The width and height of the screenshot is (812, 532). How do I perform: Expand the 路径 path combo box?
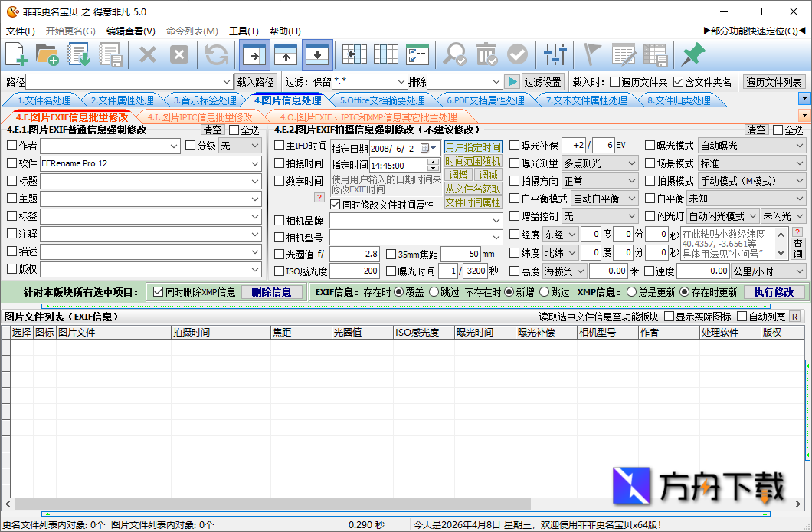click(227, 82)
